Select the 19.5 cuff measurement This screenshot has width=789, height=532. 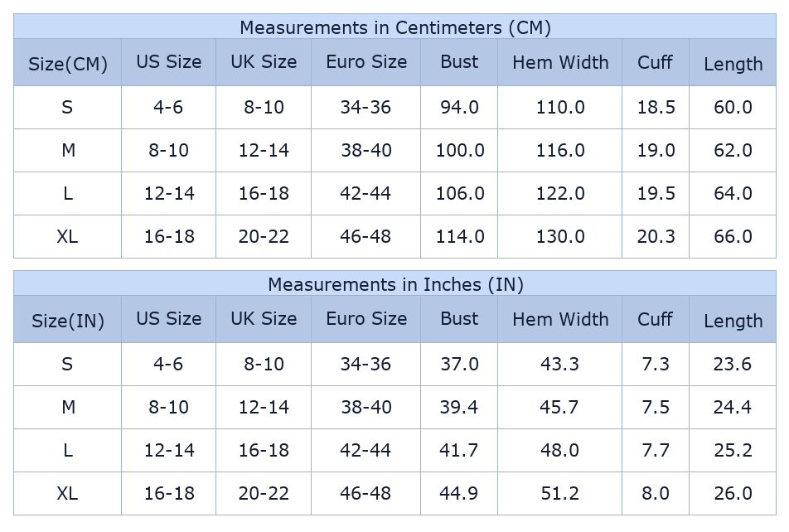coord(656,193)
